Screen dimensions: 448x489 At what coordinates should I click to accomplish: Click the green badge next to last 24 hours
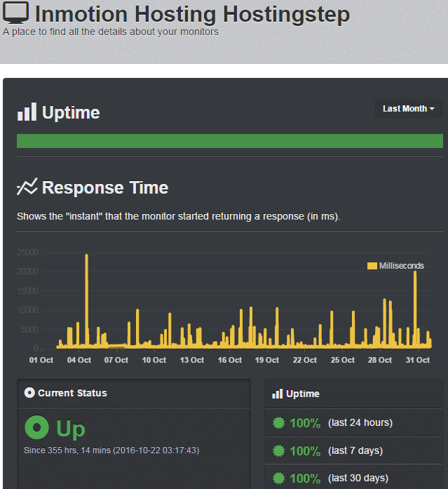coord(278,423)
